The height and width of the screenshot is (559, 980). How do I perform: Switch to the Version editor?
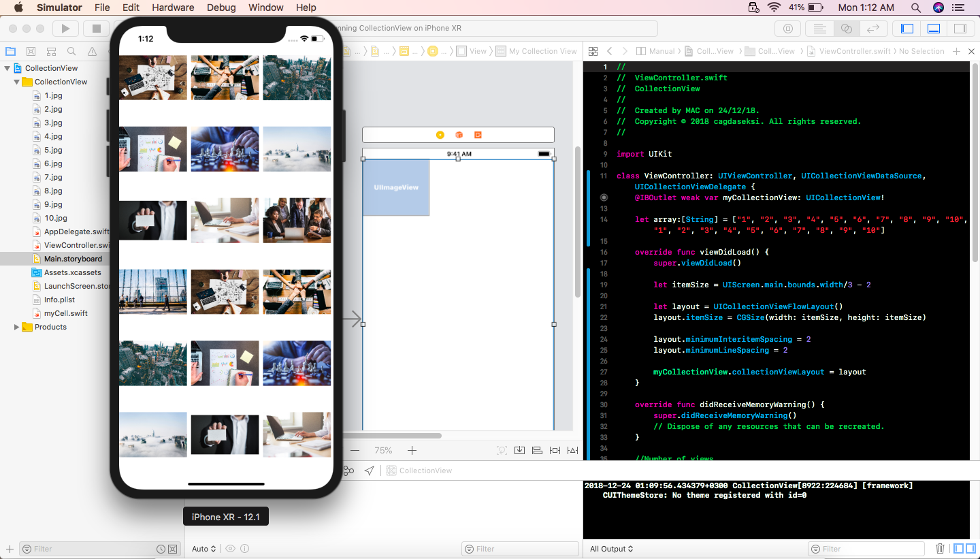tap(872, 29)
